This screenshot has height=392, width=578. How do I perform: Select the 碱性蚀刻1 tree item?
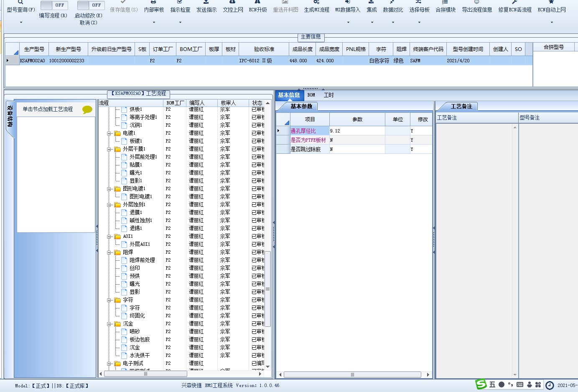click(x=140, y=220)
